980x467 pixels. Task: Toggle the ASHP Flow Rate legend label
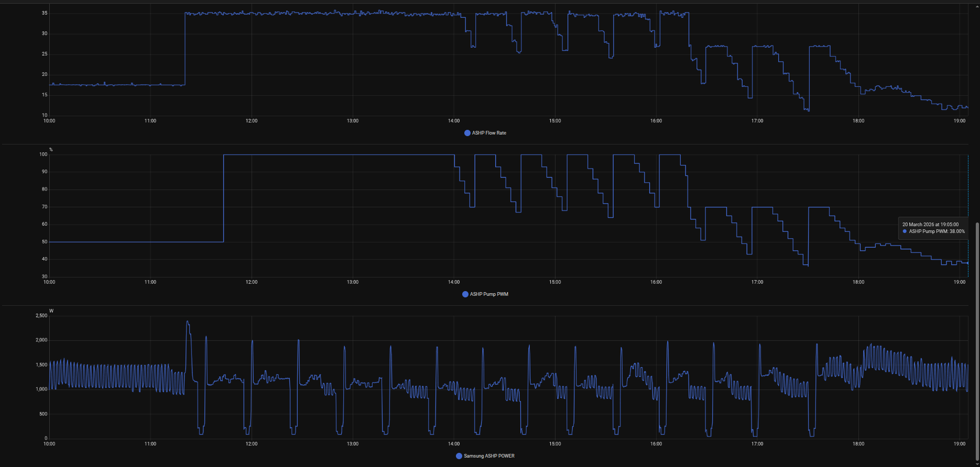tap(489, 133)
